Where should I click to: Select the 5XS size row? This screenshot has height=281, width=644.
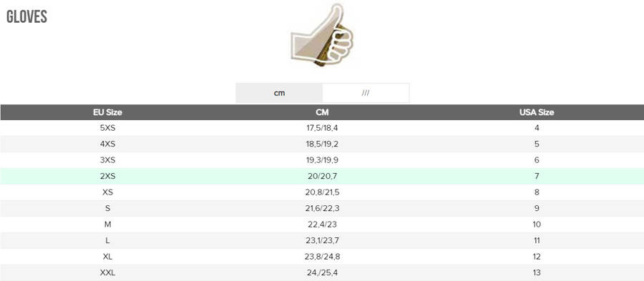[322, 128]
